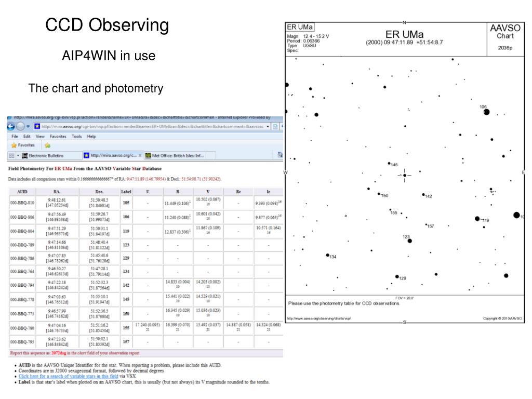Open the Tools menu
Screen dimensions: 532x399
point(77,137)
